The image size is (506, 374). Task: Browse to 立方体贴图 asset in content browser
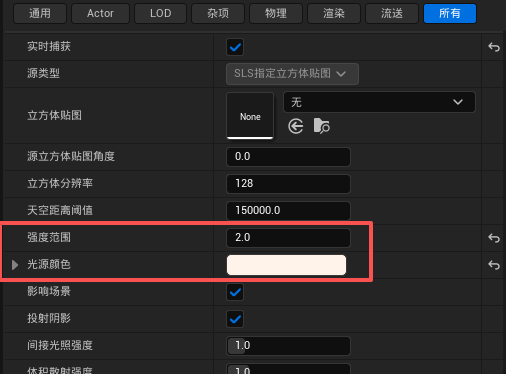click(321, 126)
